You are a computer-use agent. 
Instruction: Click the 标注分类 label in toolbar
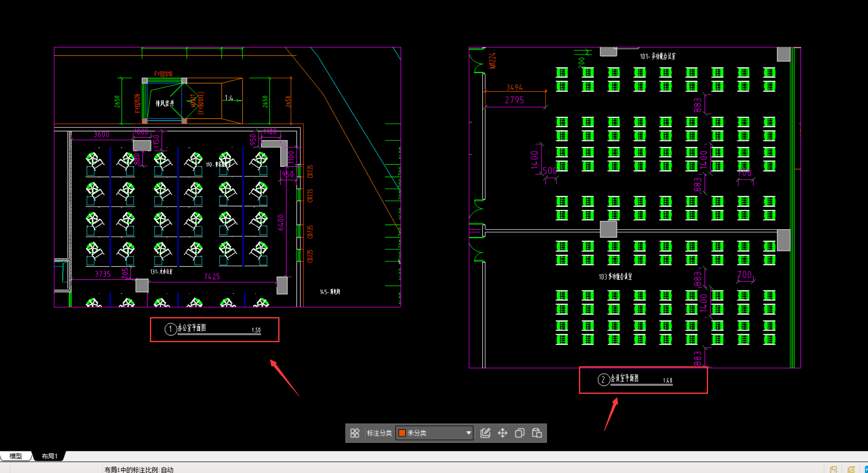click(379, 433)
